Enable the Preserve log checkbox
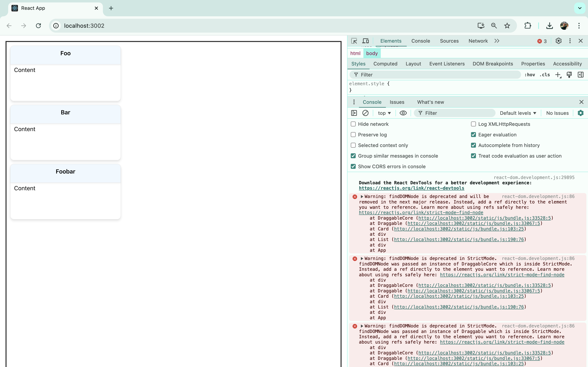Screen dimensions: 588x367 pos(353,134)
